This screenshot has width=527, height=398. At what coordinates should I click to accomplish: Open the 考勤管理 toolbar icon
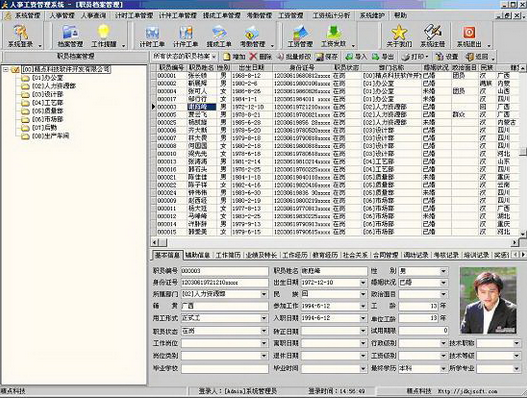[252, 36]
